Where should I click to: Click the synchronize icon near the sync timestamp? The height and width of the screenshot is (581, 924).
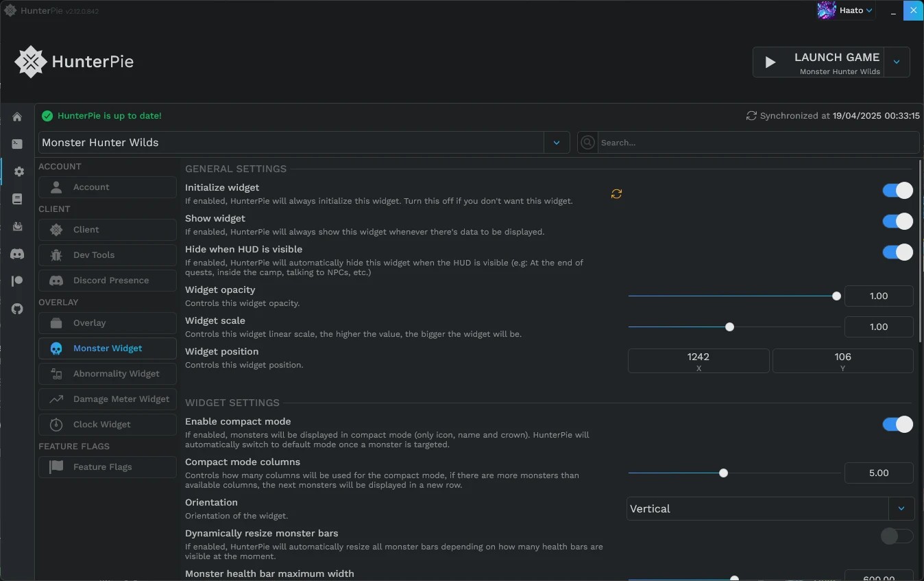pyautogui.click(x=751, y=116)
